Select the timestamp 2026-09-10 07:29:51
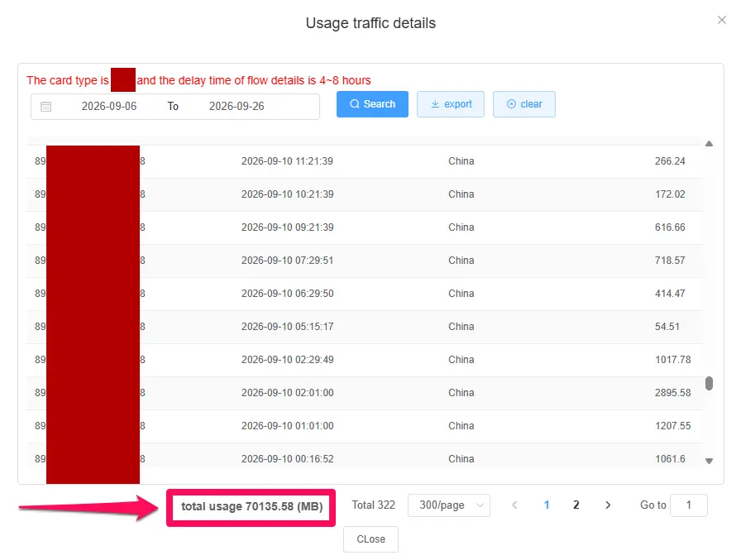Screen dimensions: 736x560 pyautogui.click(x=287, y=261)
